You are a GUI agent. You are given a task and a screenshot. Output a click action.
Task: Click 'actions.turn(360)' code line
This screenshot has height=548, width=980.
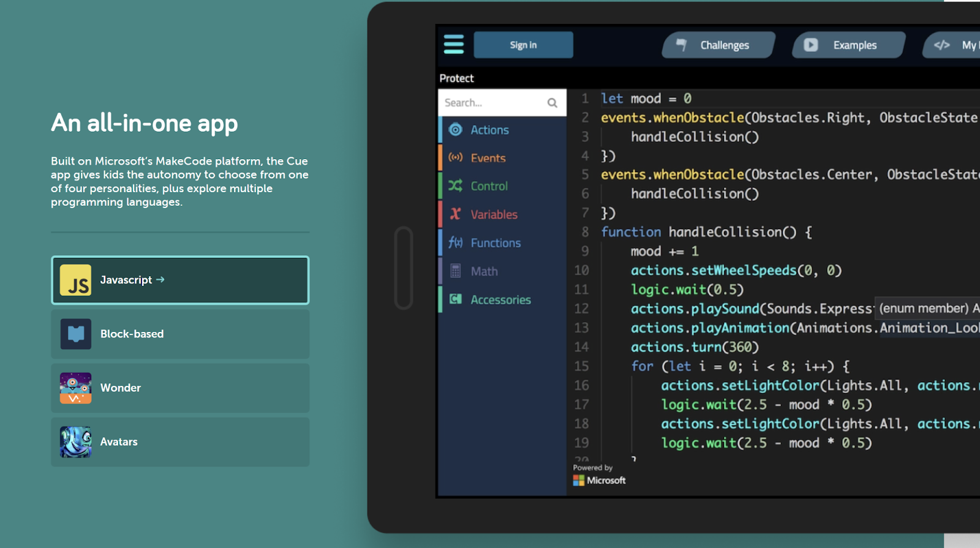[x=695, y=347]
